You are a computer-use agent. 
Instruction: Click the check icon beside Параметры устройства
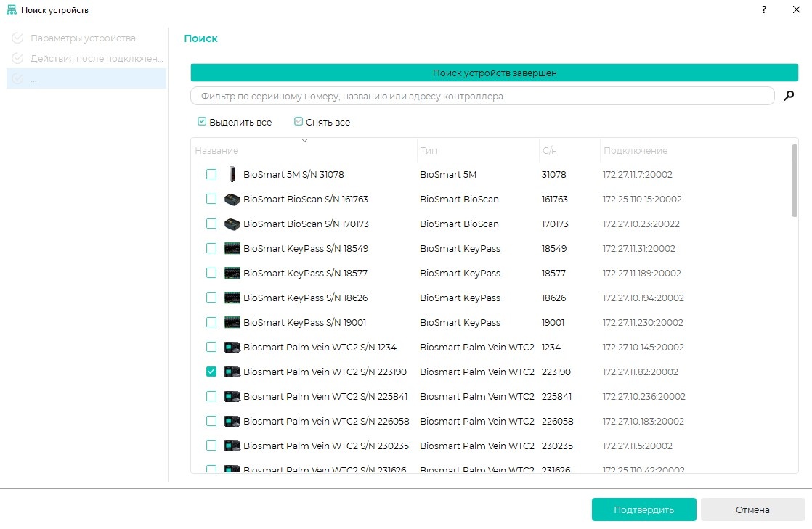click(x=17, y=38)
